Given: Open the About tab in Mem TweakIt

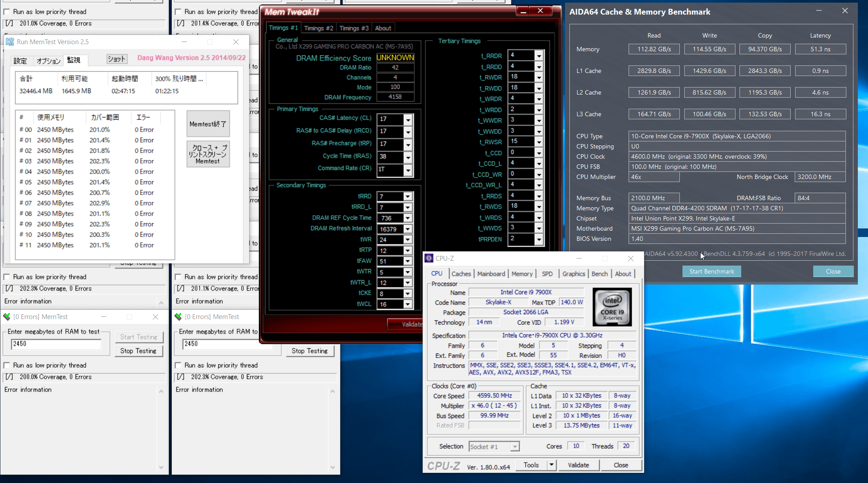Looking at the screenshot, I should (x=383, y=28).
